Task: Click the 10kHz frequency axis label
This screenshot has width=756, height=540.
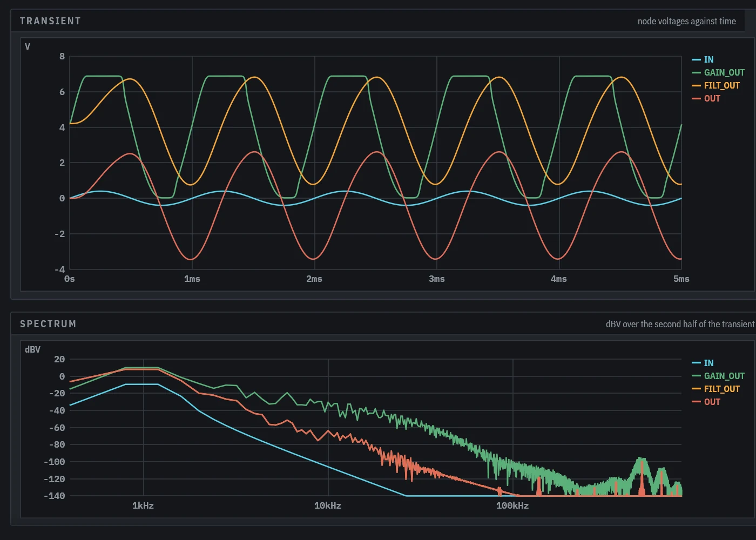Action: [328, 506]
